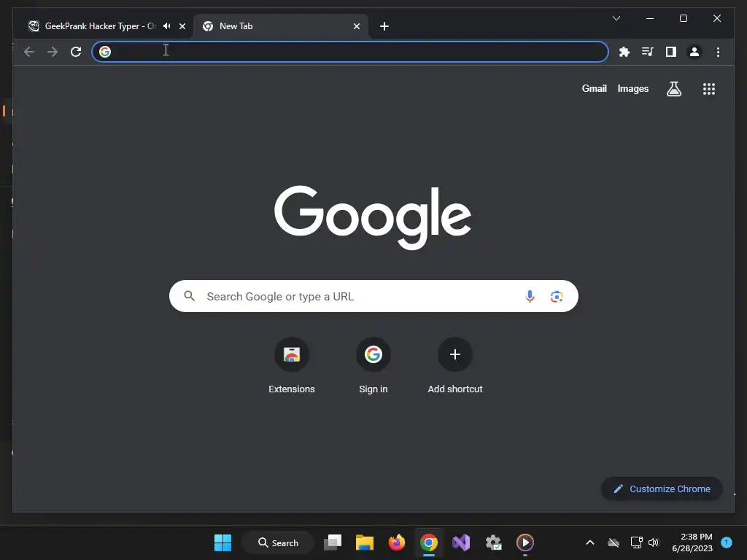Search by image with Lens icon
The height and width of the screenshot is (560, 747).
pyautogui.click(x=557, y=296)
